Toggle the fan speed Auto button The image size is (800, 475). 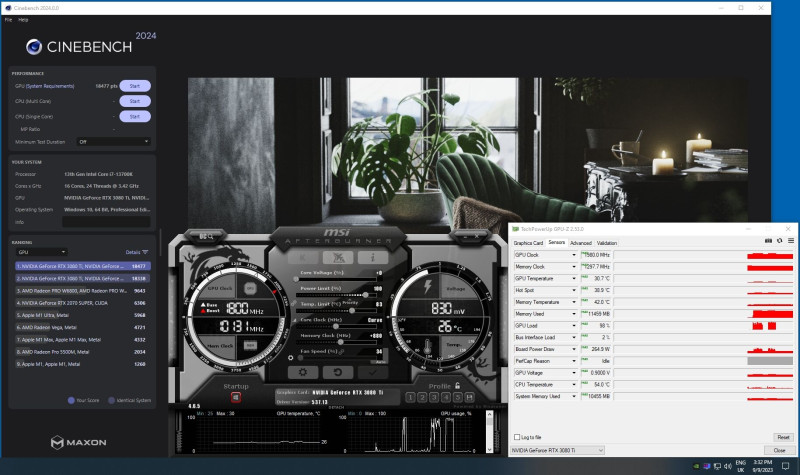coord(379,361)
